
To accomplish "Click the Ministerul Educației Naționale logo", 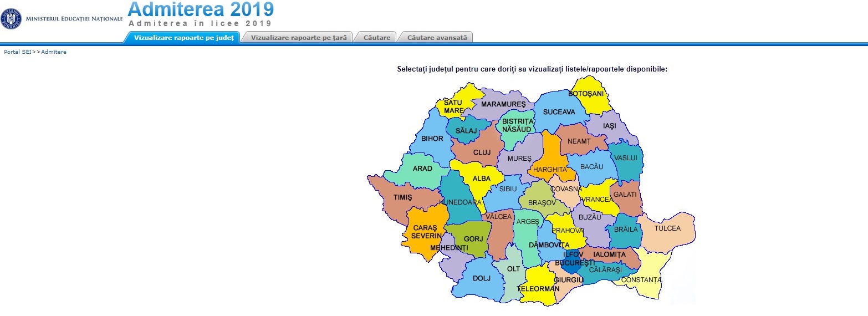I will (x=62, y=19).
